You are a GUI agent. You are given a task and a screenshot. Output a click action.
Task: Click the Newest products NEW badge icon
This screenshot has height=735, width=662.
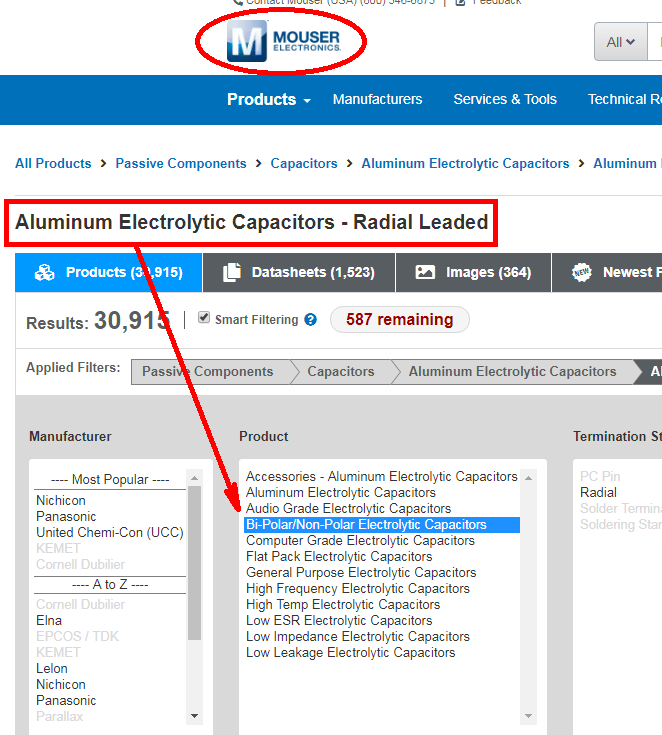tap(581, 272)
